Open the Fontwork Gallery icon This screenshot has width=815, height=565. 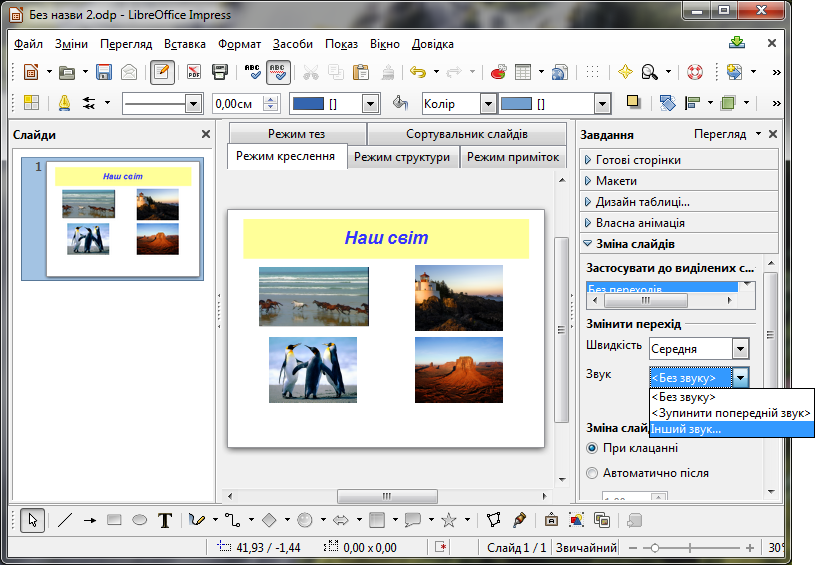click(x=551, y=520)
